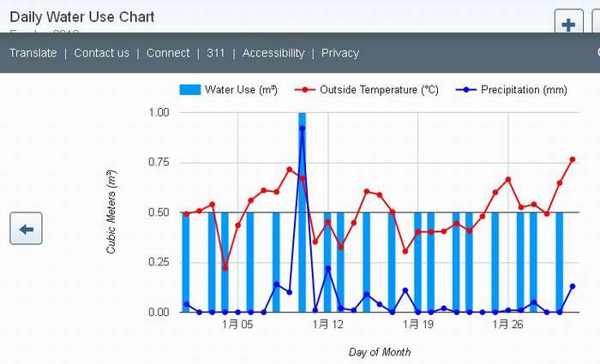
Task: Toggle Water Use legend series
Action: pos(229,90)
